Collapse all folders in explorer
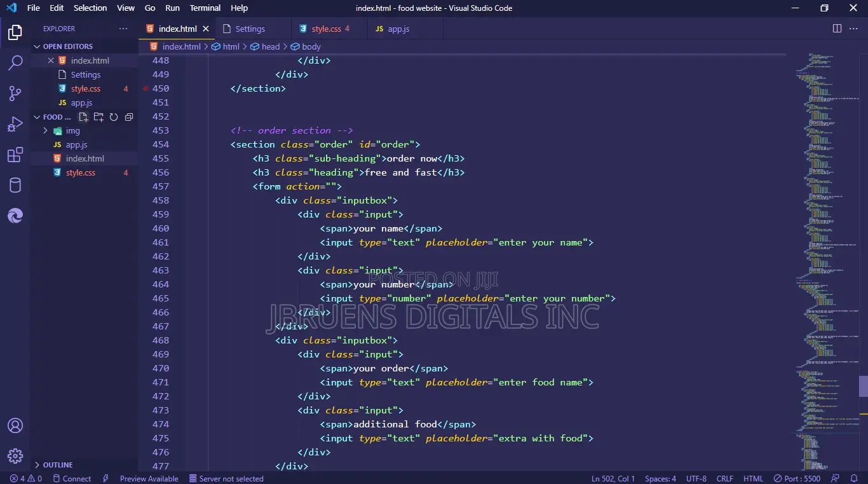Image resolution: width=868 pixels, height=484 pixels. pos(129,117)
